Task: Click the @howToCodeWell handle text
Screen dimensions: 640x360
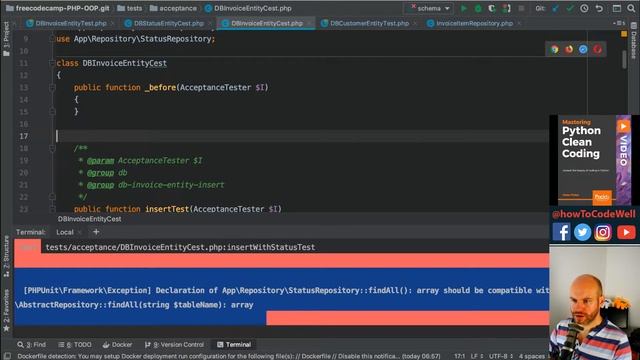Action: pos(593,214)
